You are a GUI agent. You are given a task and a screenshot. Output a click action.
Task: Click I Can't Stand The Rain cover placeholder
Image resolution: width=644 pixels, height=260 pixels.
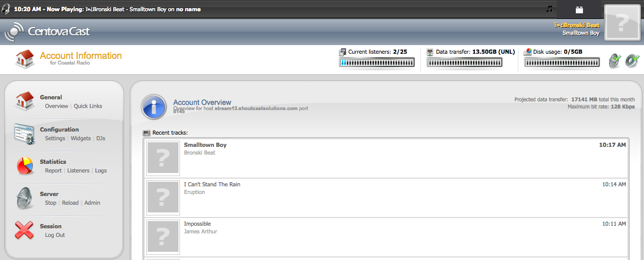(x=163, y=198)
